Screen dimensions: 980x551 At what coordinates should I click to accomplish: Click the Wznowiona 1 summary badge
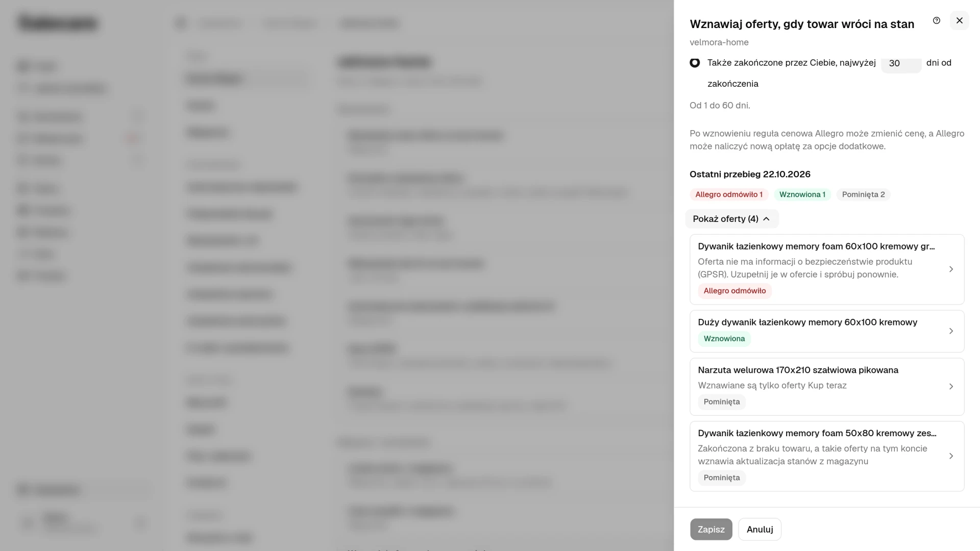coord(802,194)
